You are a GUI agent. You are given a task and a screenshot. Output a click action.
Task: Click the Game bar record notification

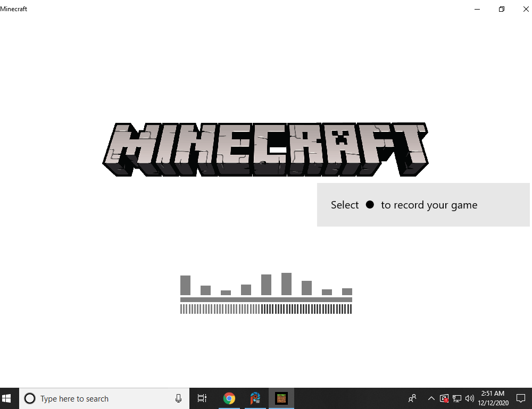click(x=423, y=205)
